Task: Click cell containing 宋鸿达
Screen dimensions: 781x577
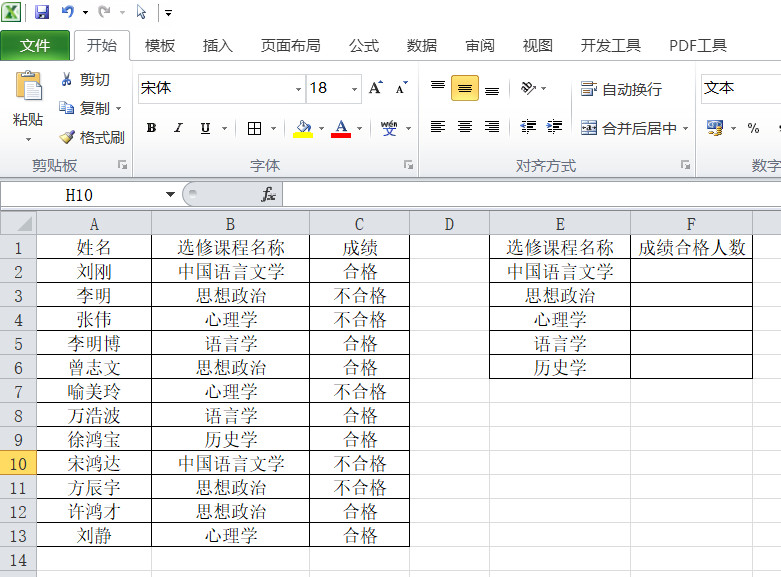Action: [94, 463]
